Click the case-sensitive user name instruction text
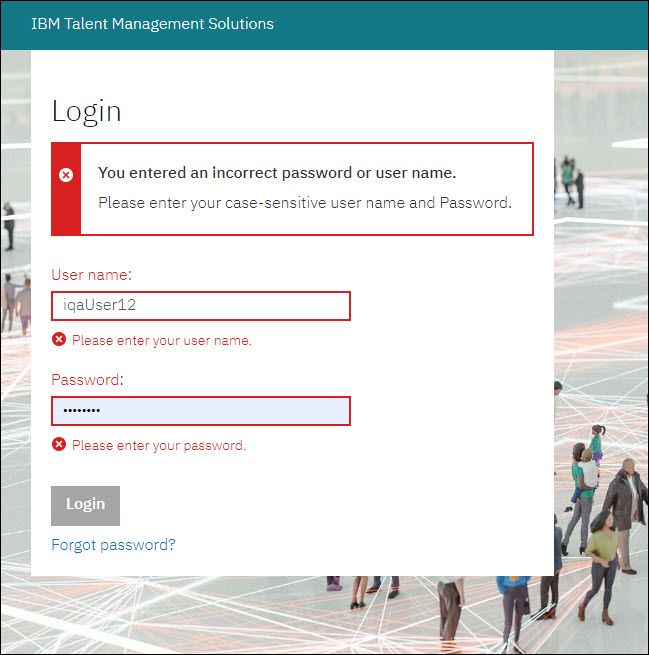 click(304, 203)
